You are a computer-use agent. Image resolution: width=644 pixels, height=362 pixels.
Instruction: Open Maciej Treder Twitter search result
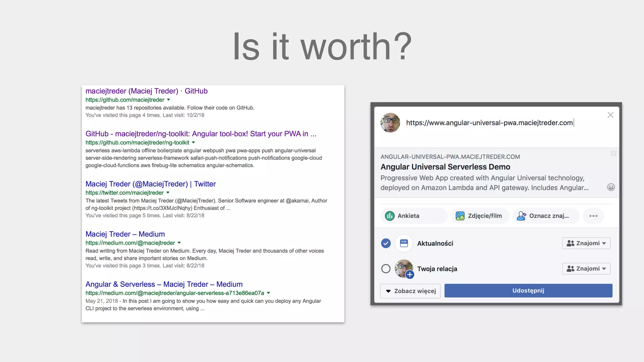tap(151, 184)
